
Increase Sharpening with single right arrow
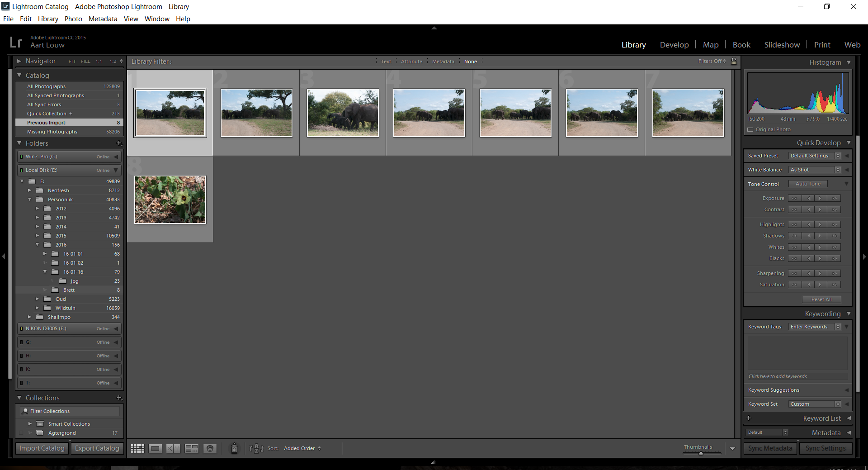pyautogui.click(x=820, y=273)
